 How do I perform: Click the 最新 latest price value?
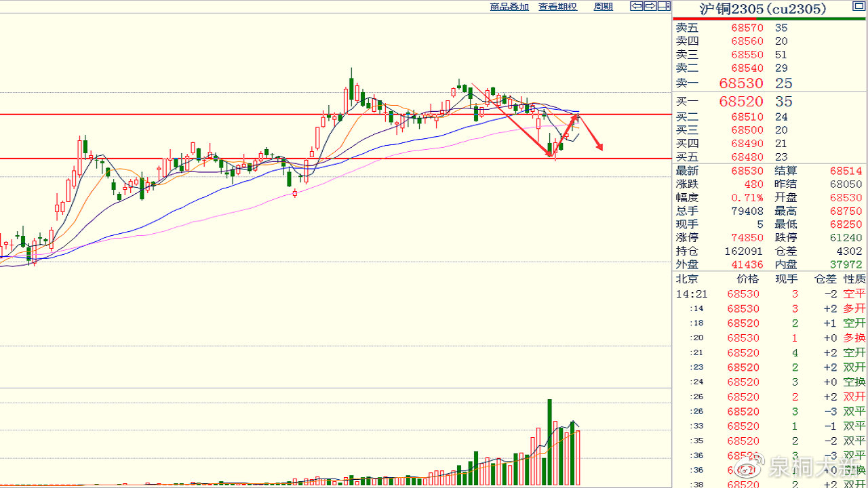pyautogui.click(x=747, y=171)
